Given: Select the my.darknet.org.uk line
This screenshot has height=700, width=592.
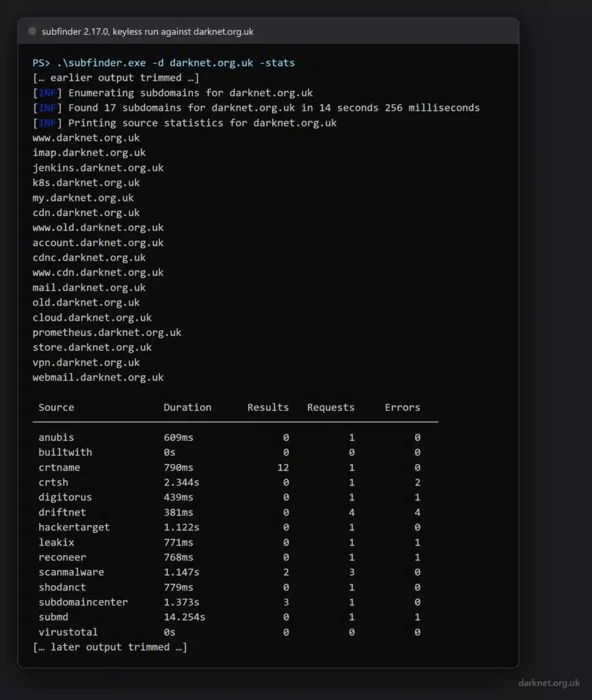Looking at the screenshot, I should coord(83,198).
